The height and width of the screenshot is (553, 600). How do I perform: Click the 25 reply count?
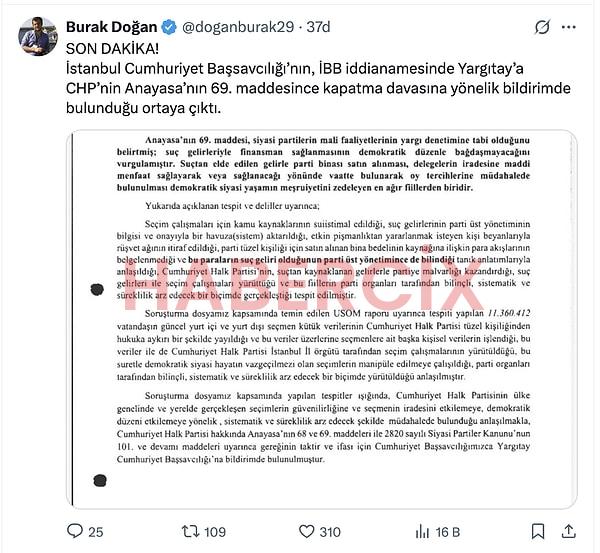(x=96, y=532)
